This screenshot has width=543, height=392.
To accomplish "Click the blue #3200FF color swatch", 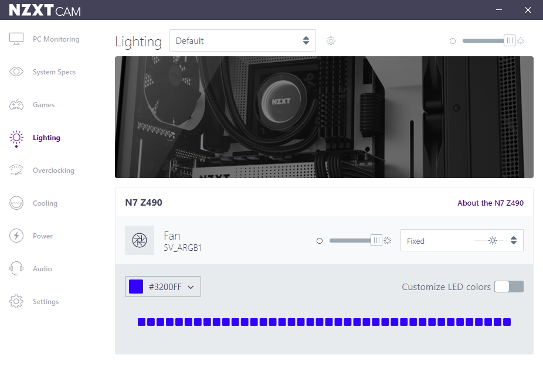I will click(136, 287).
